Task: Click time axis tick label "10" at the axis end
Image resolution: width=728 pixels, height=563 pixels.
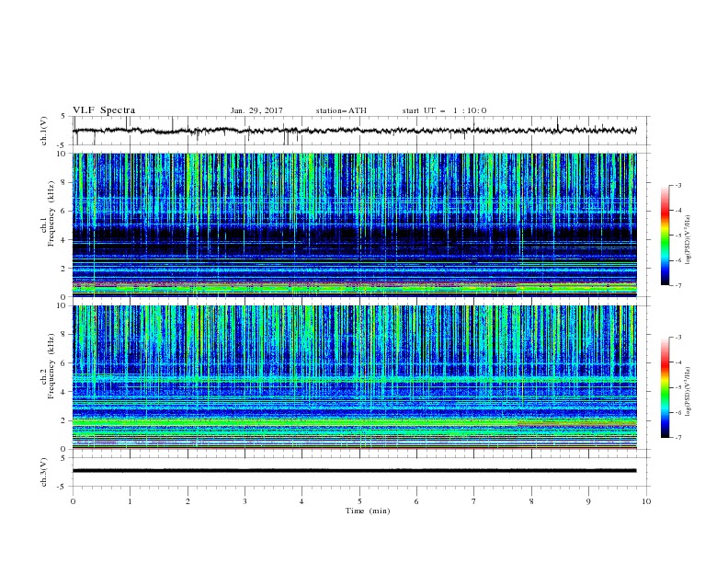Action: click(x=646, y=501)
